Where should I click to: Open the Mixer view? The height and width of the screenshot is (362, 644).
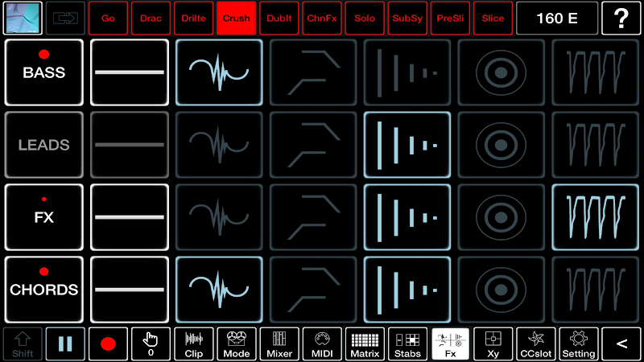(279, 344)
